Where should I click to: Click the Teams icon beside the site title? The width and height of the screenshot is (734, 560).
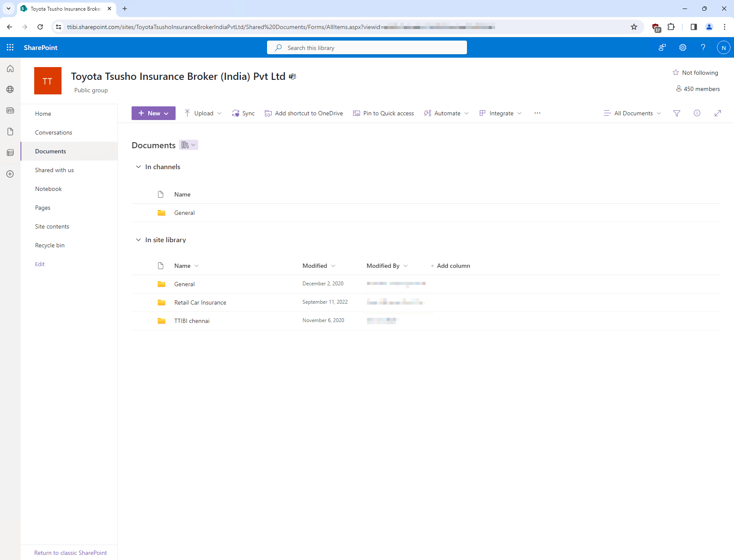(293, 76)
